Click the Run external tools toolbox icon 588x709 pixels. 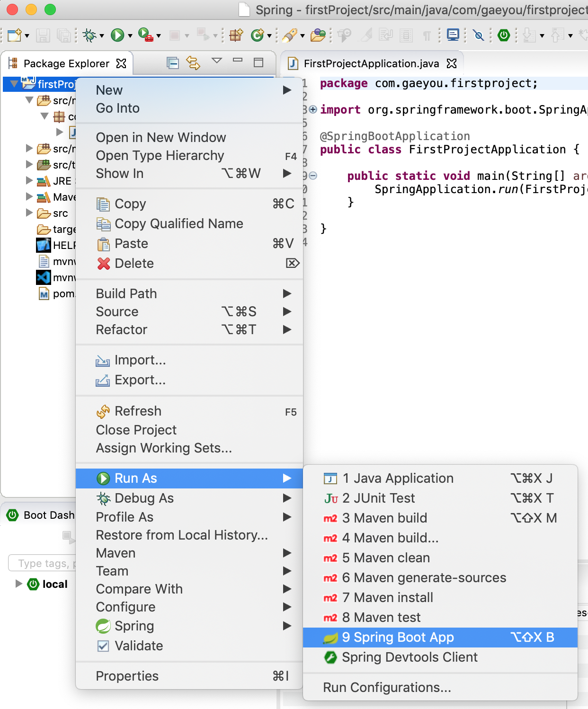point(146,35)
